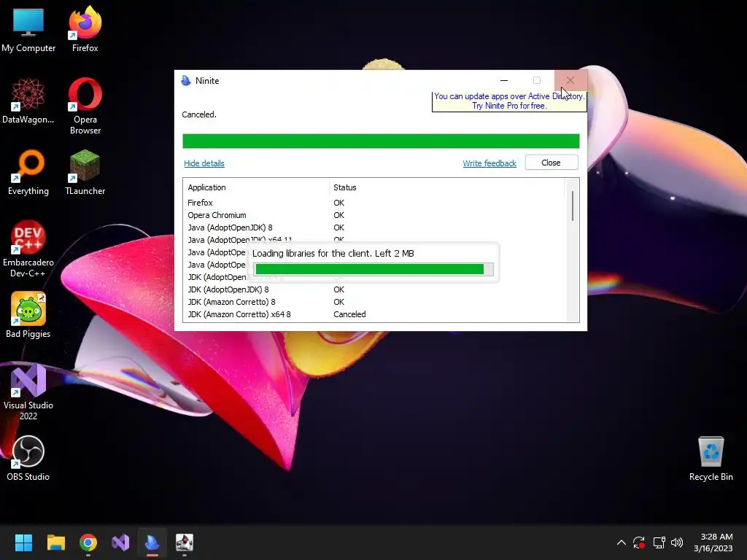Open the clock and date panel
The width and height of the screenshot is (747, 560).
coord(713,542)
